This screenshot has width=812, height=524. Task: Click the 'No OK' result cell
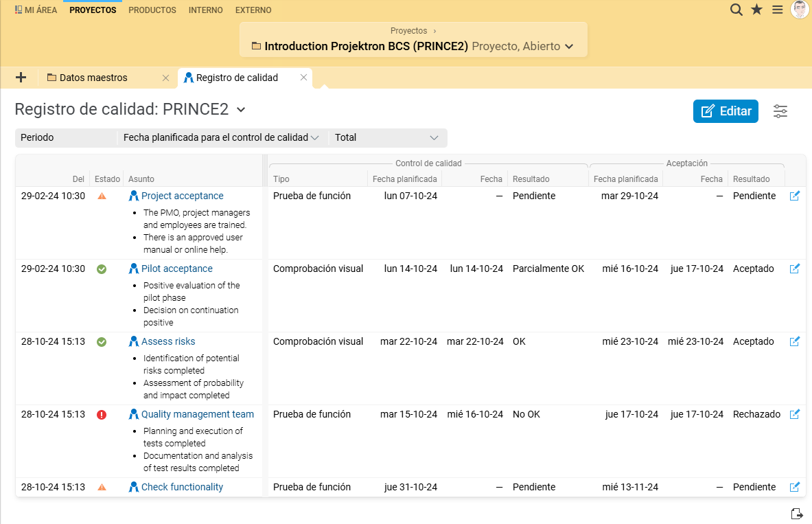pyautogui.click(x=526, y=414)
